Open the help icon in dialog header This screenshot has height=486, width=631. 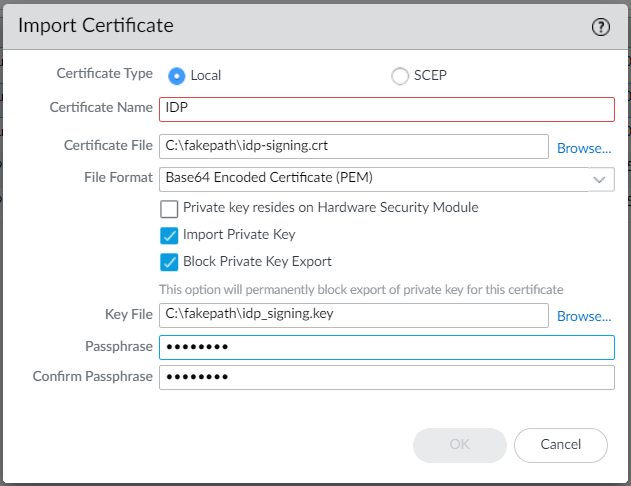click(x=601, y=27)
